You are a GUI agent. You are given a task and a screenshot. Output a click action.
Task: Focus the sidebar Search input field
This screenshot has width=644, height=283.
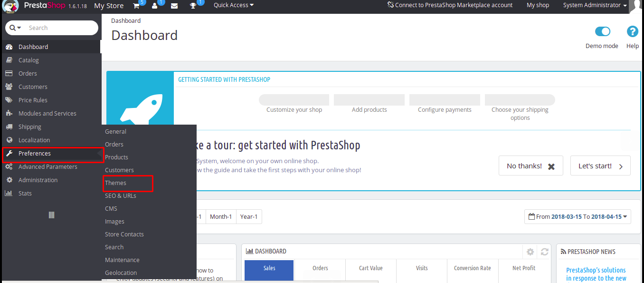point(62,28)
